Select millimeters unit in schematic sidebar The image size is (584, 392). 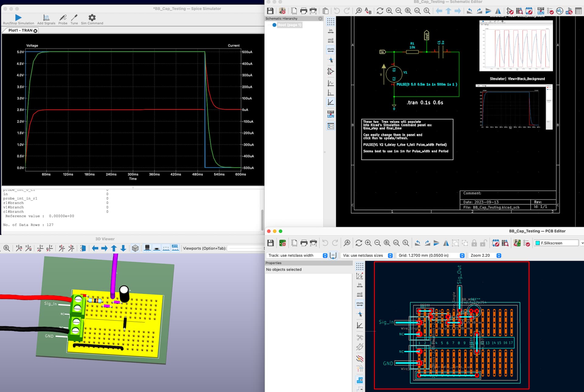pyautogui.click(x=331, y=50)
